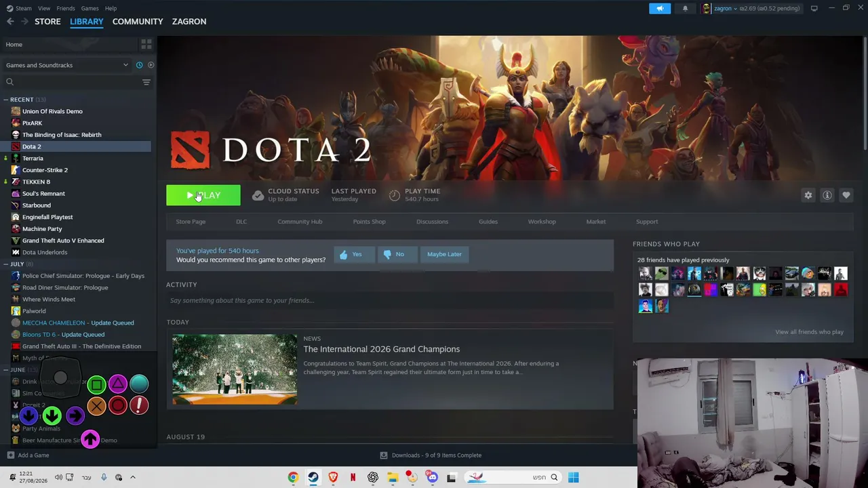This screenshot has width=868, height=488.
Task: Click the cloud status checkmark icon
Action: pyautogui.click(x=258, y=195)
